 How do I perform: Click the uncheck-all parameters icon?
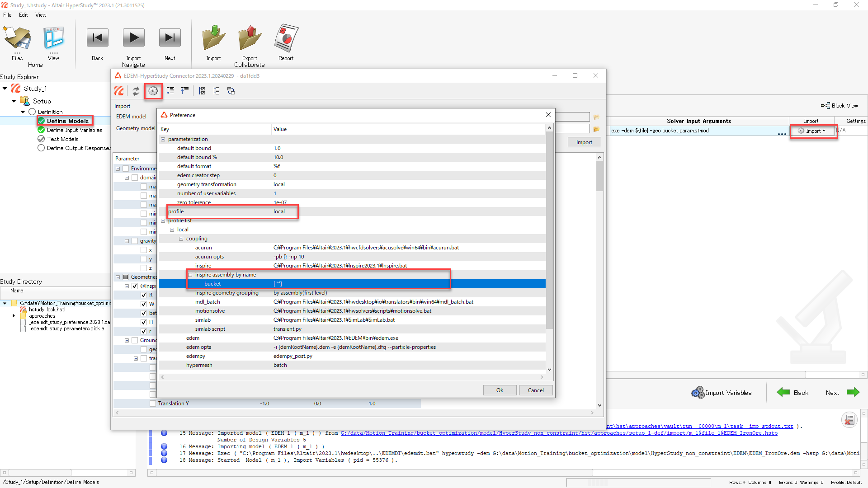pos(217,91)
